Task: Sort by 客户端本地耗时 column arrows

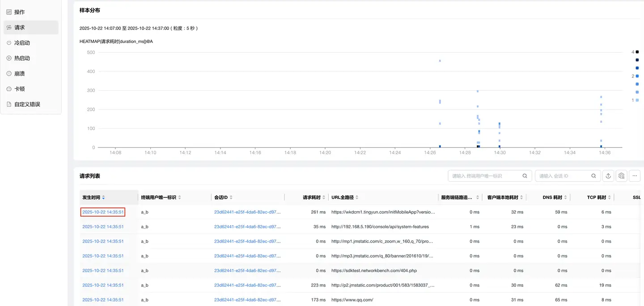Action: coord(521,197)
